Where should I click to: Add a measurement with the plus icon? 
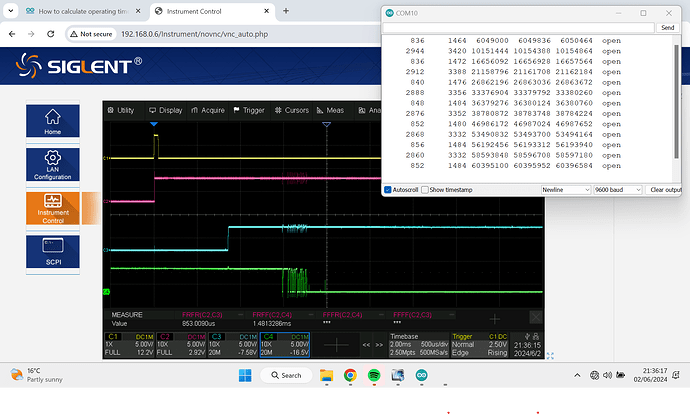point(495,319)
